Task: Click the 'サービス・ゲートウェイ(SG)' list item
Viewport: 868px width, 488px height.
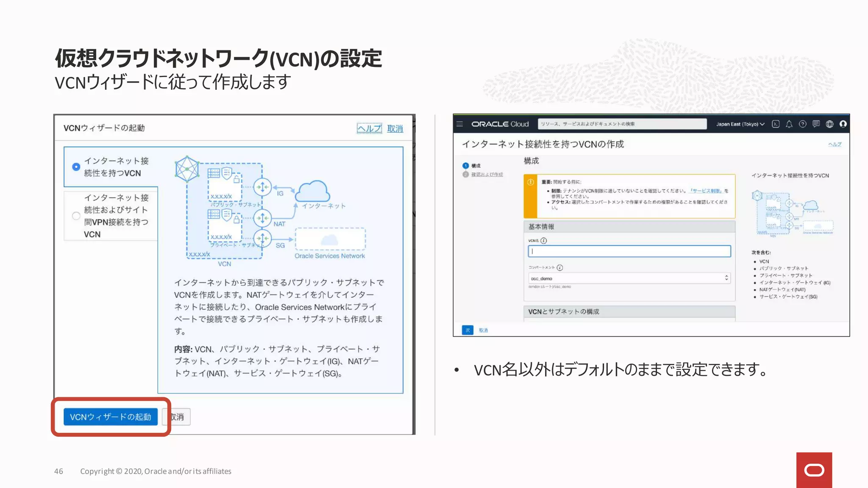Action: point(788,297)
